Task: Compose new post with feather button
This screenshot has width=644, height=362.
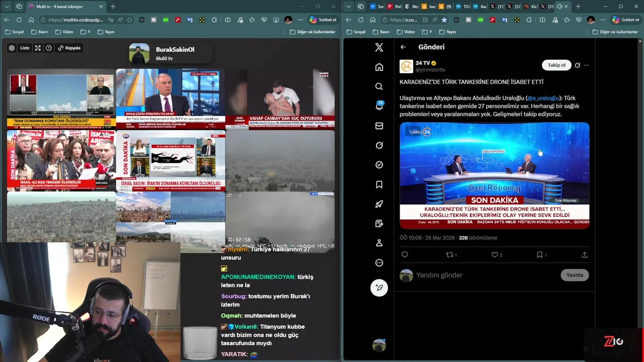Action: (x=379, y=288)
